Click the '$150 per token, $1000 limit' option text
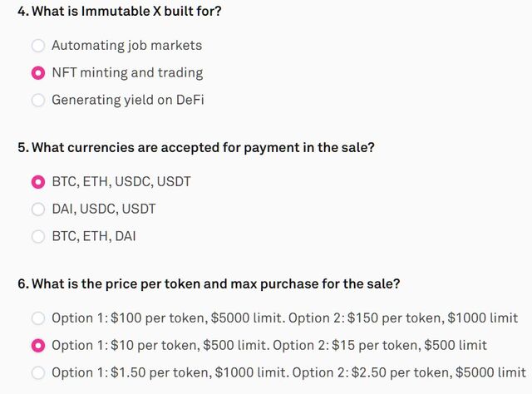Viewport: 532px width, 394px height. pos(433,318)
